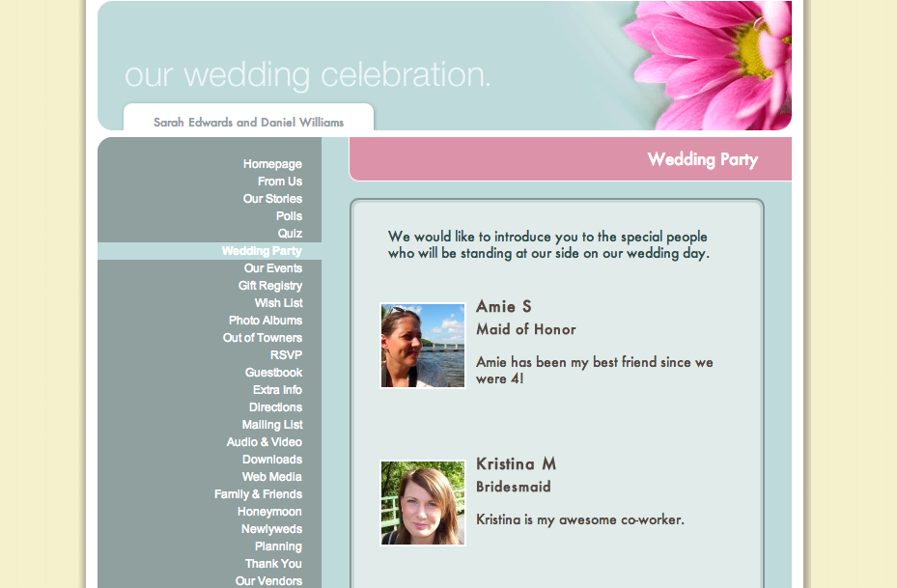Select the Polls menu item

coord(289,216)
